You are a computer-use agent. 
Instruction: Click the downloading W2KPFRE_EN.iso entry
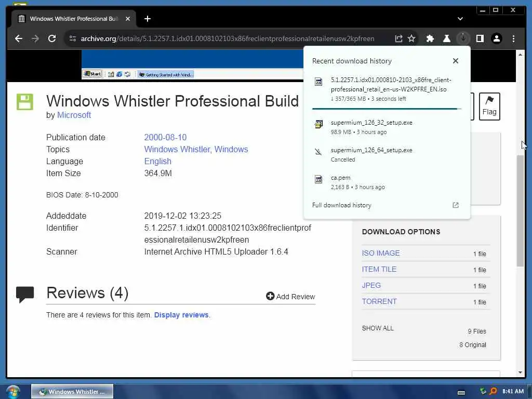click(x=387, y=89)
